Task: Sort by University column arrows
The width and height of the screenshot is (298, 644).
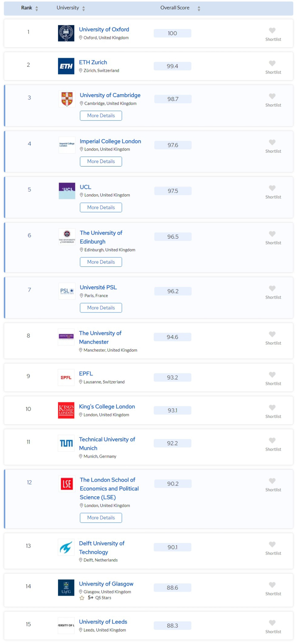Action: [83, 9]
